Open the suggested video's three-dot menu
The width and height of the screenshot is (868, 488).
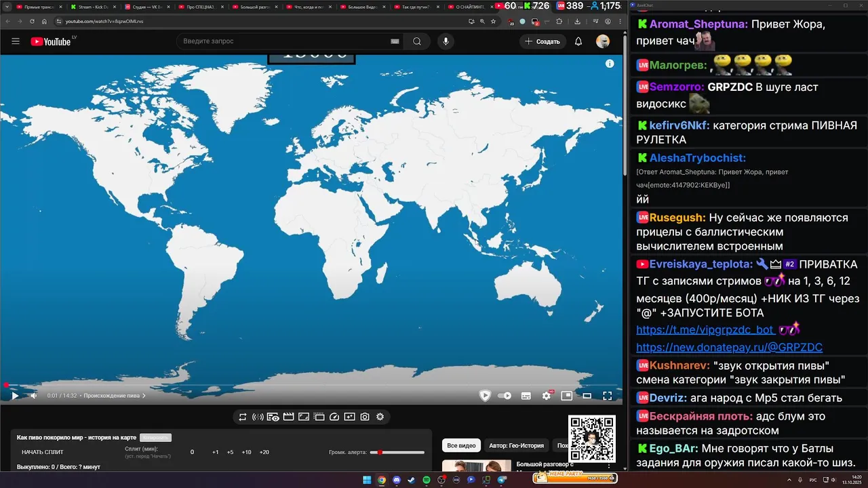pos(608,466)
